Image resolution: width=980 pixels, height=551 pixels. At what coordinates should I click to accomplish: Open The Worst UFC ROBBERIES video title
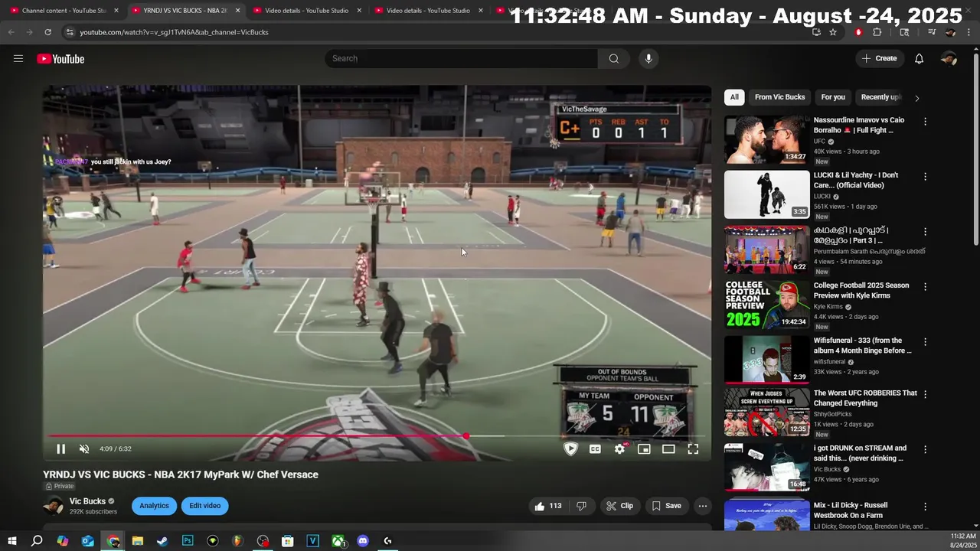coord(865,398)
